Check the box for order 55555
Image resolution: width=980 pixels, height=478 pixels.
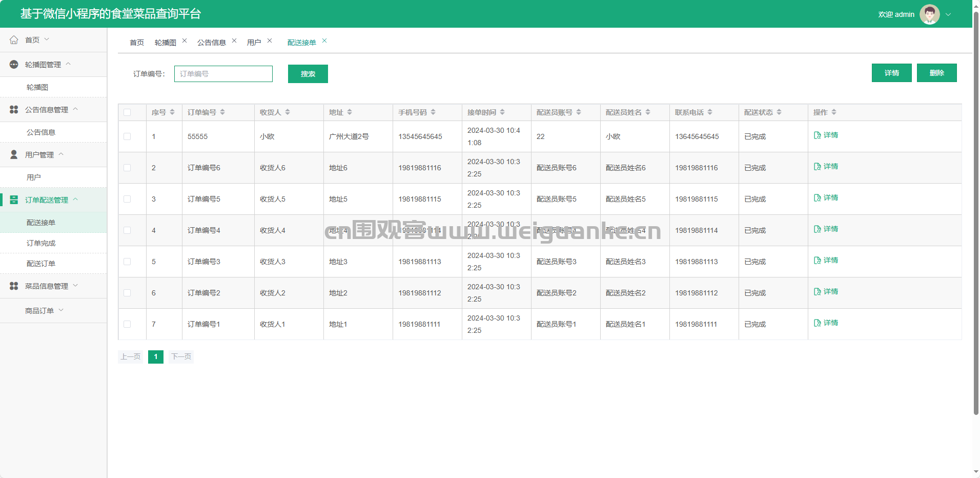click(127, 136)
